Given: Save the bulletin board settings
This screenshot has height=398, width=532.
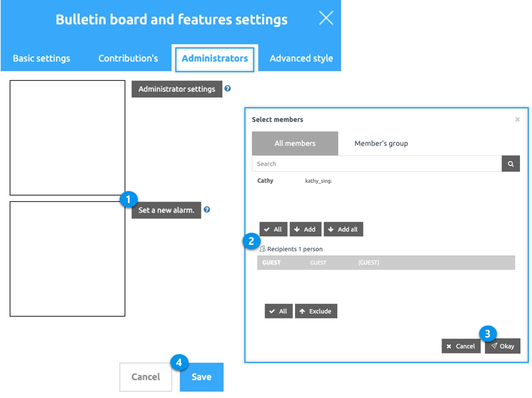Looking at the screenshot, I should (x=202, y=377).
